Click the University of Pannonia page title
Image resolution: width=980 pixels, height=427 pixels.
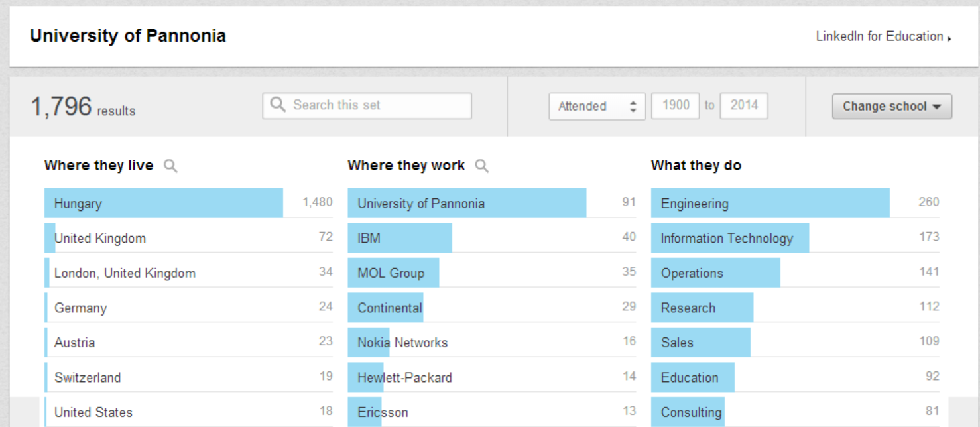point(128,36)
